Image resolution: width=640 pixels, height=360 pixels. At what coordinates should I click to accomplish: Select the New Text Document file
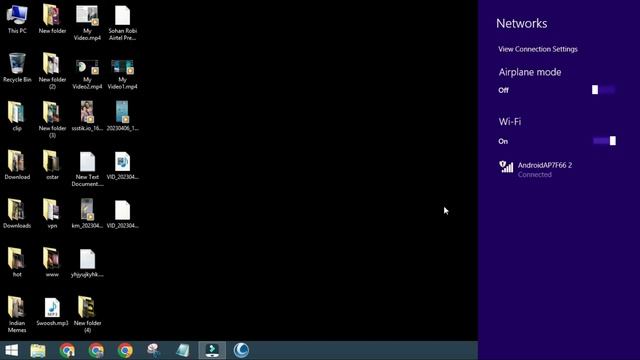click(x=87, y=169)
